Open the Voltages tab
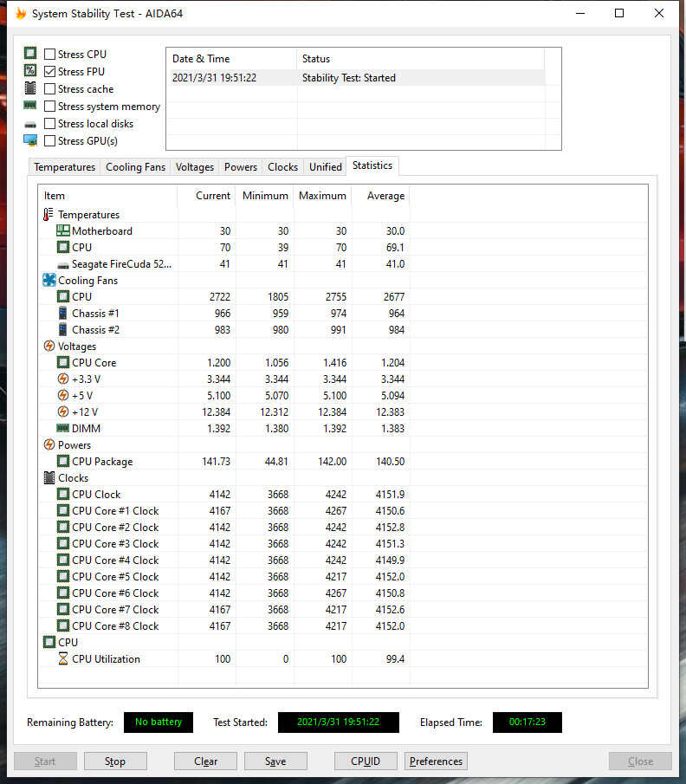The image size is (686, 784). 194,167
